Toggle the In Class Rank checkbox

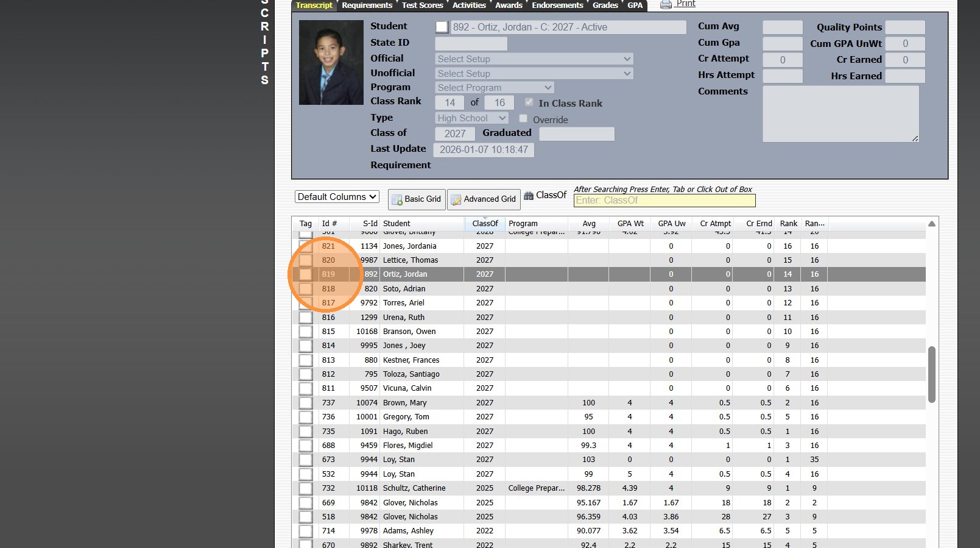pyautogui.click(x=529, y=102)
